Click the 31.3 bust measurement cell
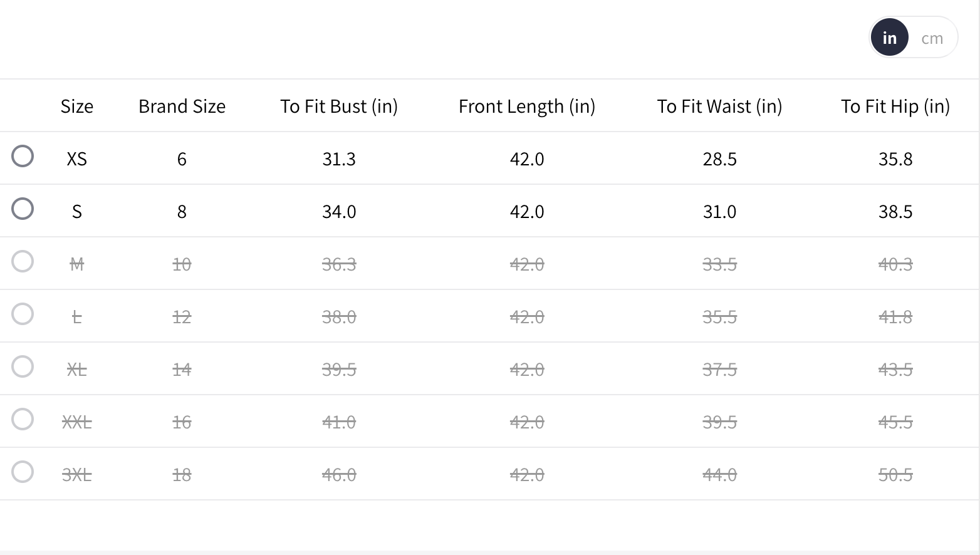 click(x=339, y=159)
